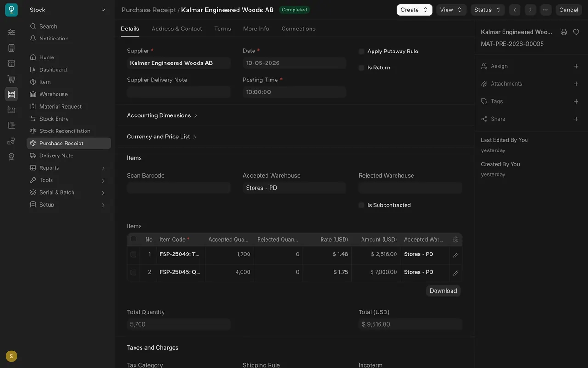Enable Apply Putaway Rule checkbox
588x368 pixels.
362,52
